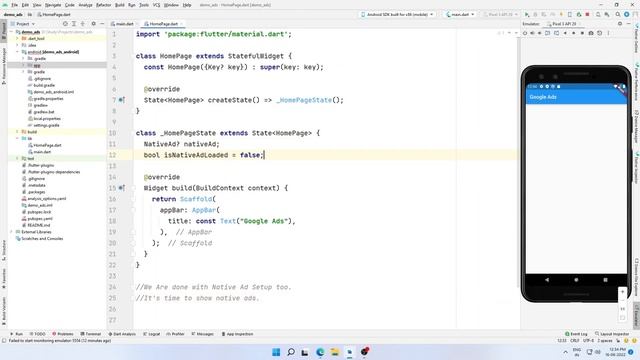Open Event Log in status bar
Screen dimensions: 640x360
click(x=576, y=334)
